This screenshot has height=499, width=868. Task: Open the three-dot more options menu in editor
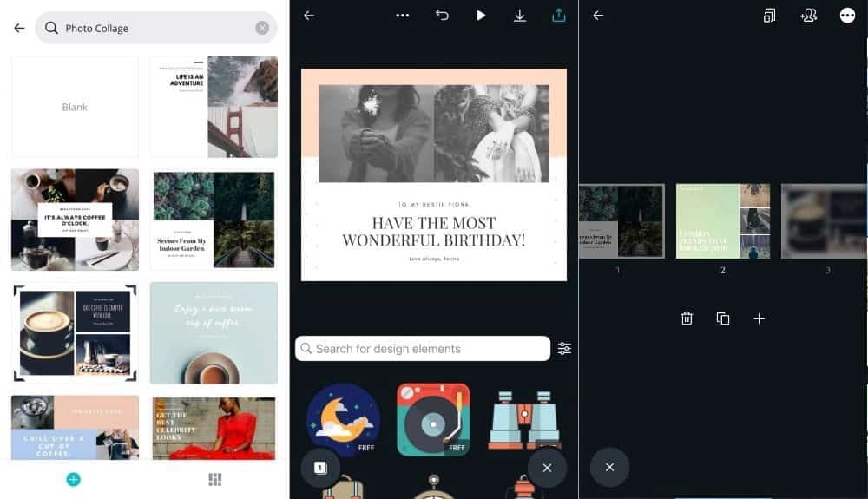[402, 16]
